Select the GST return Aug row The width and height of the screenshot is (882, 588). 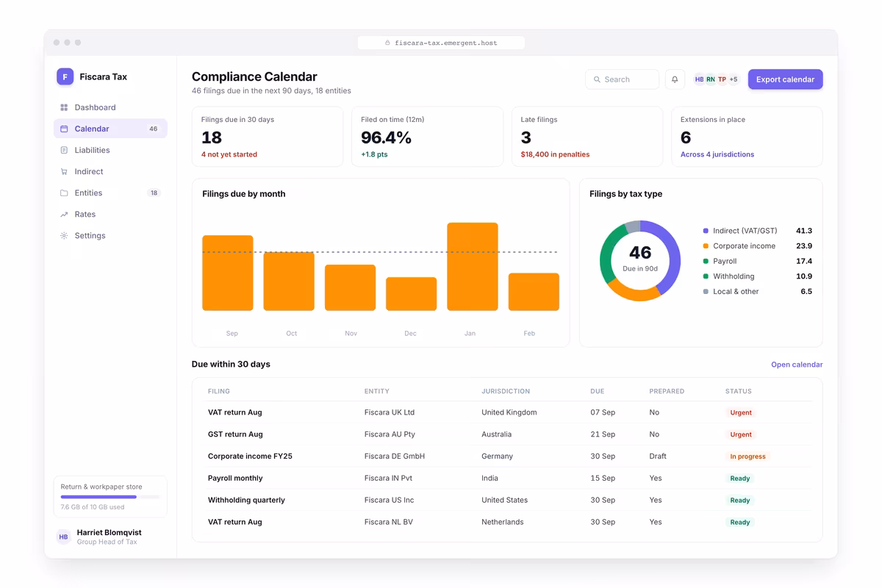tap(507, 434)
